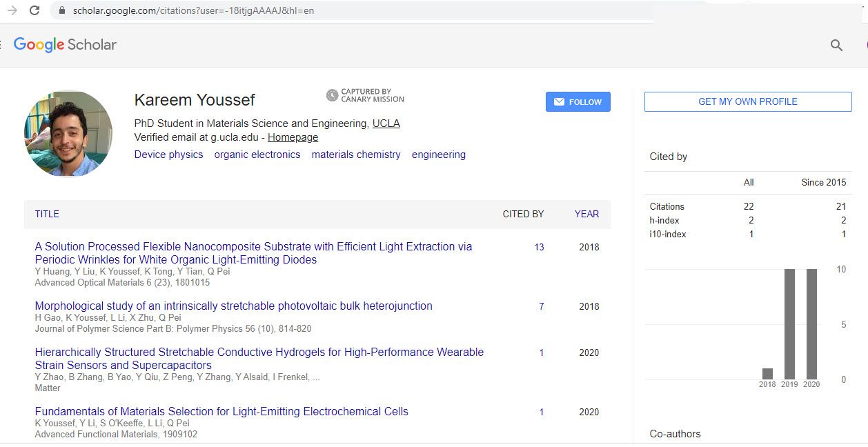Click the 2019 bar in citations chart
Image resolution: width=868 pixels, height=447 pixels.
point(789,324)
